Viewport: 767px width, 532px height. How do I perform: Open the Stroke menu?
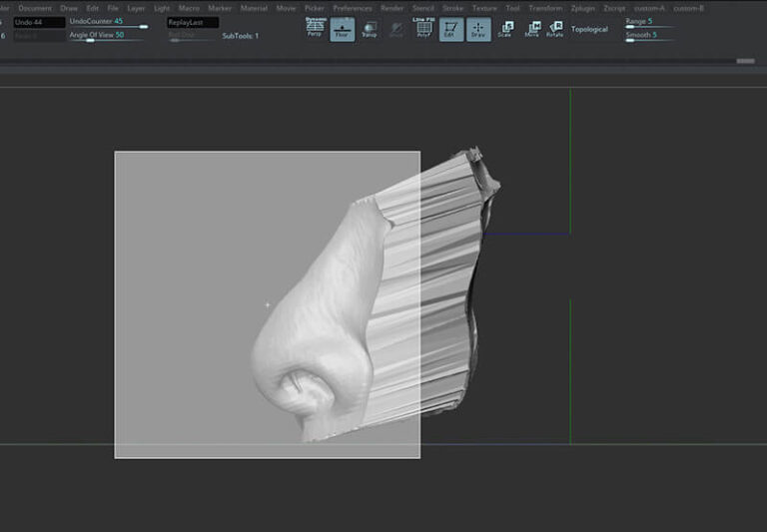452,8
